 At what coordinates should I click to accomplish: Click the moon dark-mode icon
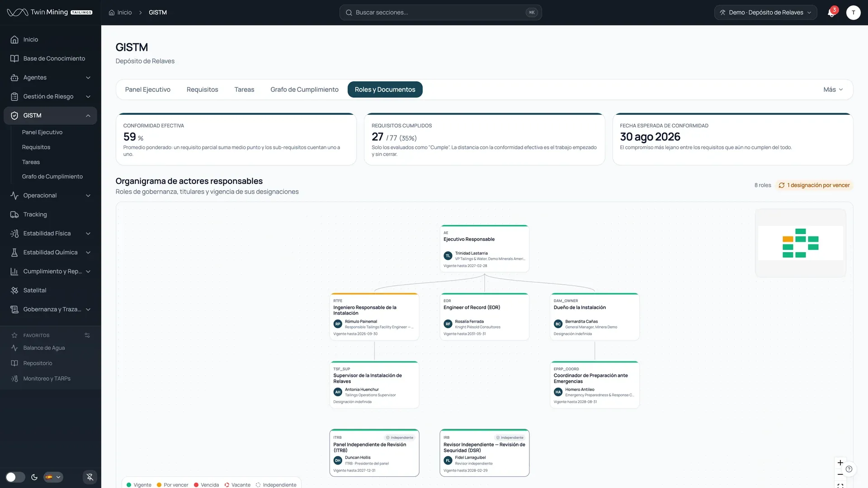pyautogui.click(x=34, y=477)
